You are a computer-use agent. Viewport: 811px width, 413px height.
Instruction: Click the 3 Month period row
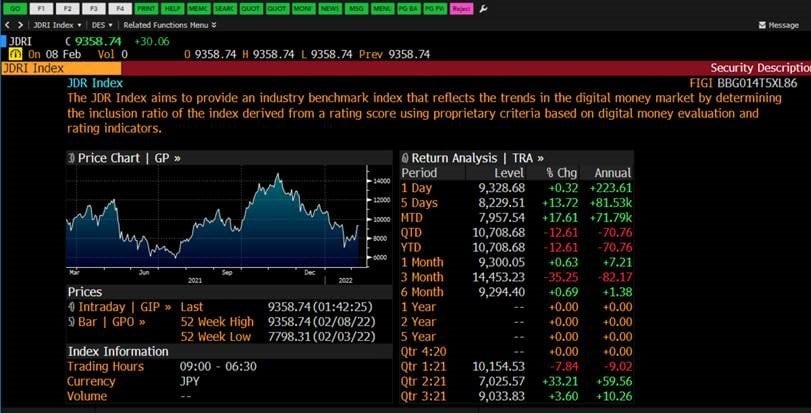[517, 277]
